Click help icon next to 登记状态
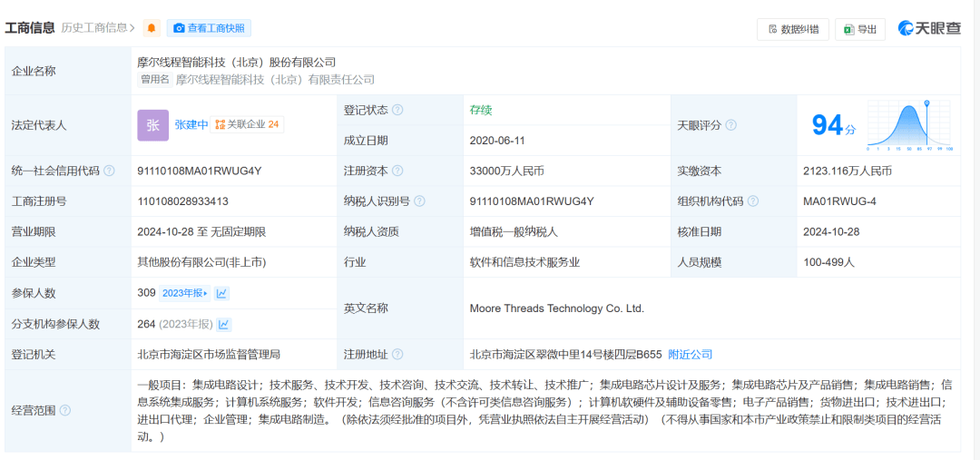 click(x=397, y=110)
